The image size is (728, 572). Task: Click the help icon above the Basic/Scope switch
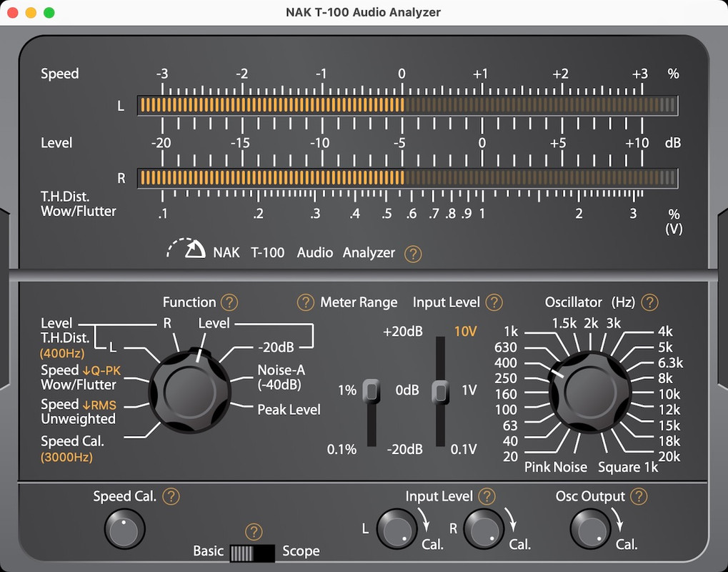254,531
